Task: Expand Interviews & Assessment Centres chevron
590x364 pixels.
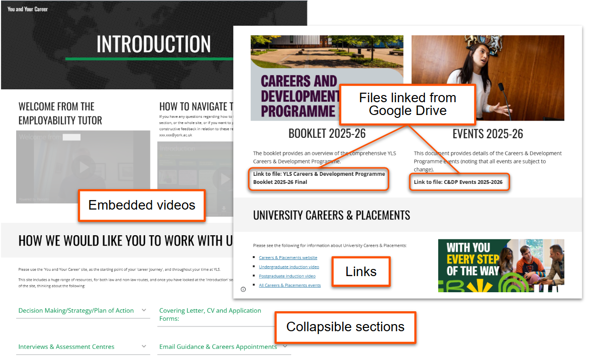Action: 144,346
